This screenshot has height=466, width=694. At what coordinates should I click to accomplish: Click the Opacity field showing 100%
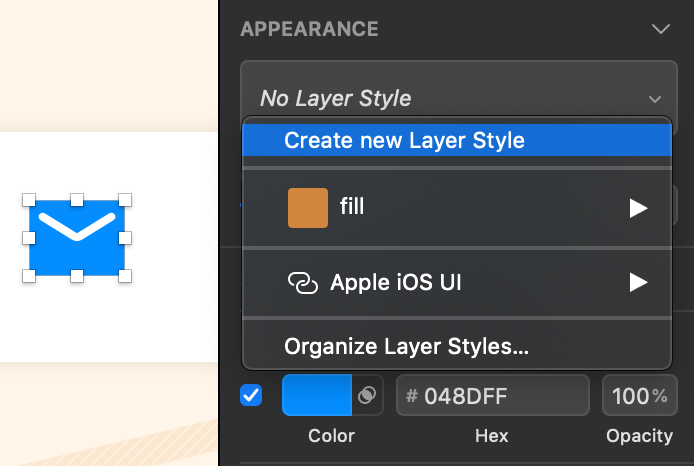639,395
